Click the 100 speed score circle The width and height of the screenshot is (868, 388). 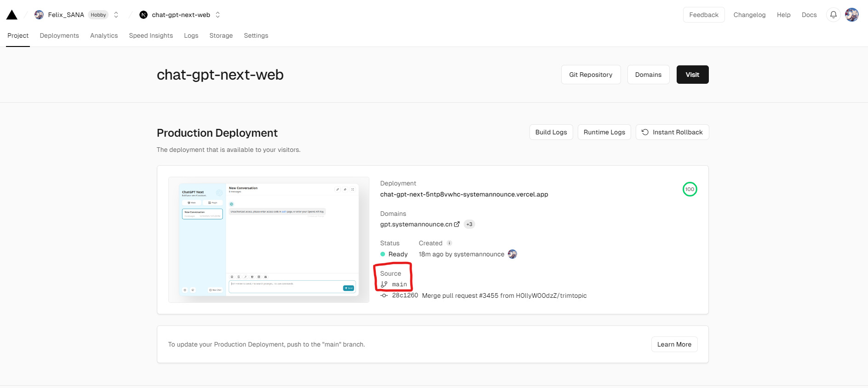(x=690, y=189)
